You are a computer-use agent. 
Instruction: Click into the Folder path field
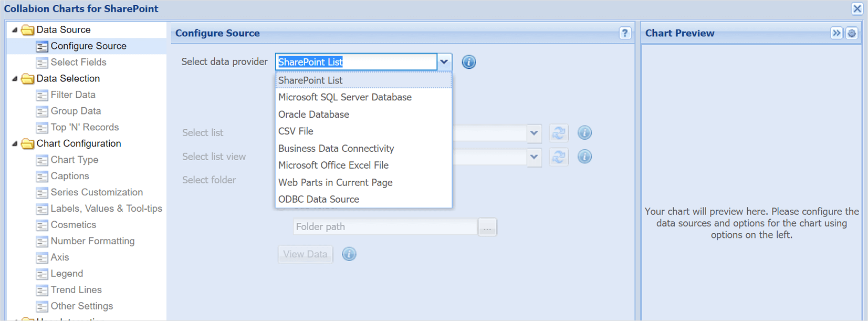[385, 227]
